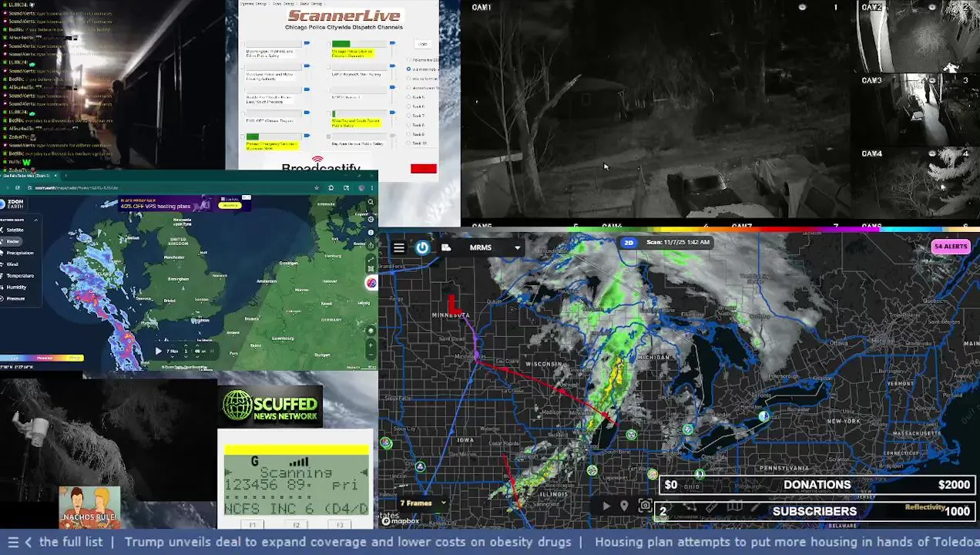Open the CAM4 camera thumbnail
Image resolution: width=980 pixels, height=555 pixels.
coord(917,185)
